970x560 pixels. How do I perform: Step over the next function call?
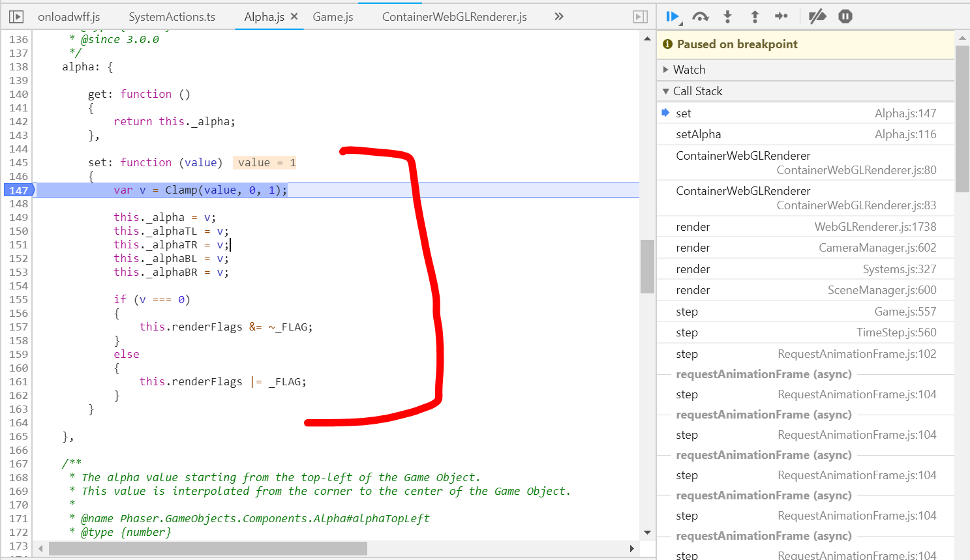[x=699, y=16]
